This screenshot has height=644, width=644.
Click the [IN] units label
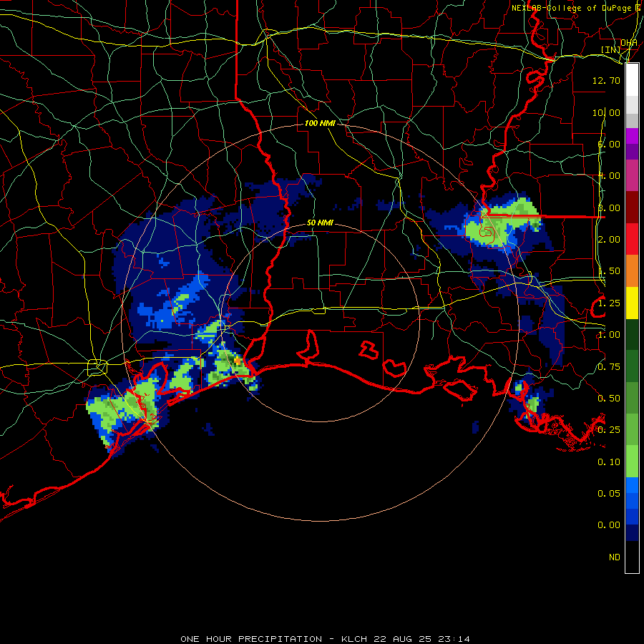611,49
